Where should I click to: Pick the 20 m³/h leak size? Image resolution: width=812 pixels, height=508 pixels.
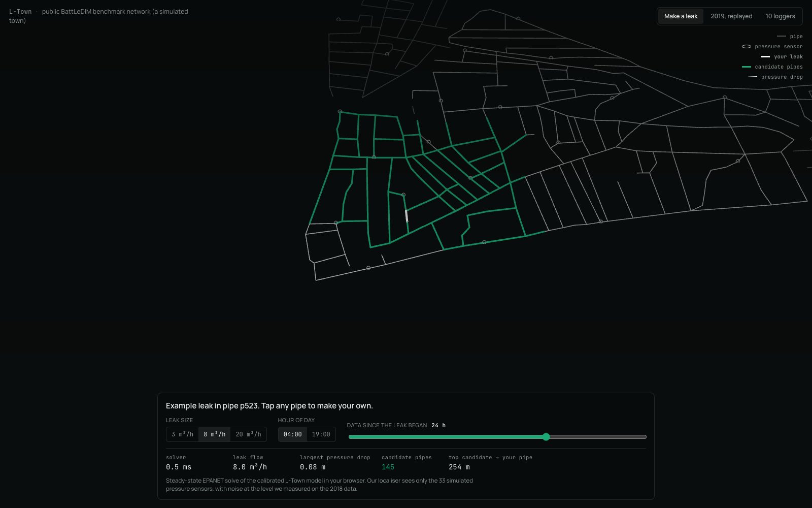[x=248, y=434]
